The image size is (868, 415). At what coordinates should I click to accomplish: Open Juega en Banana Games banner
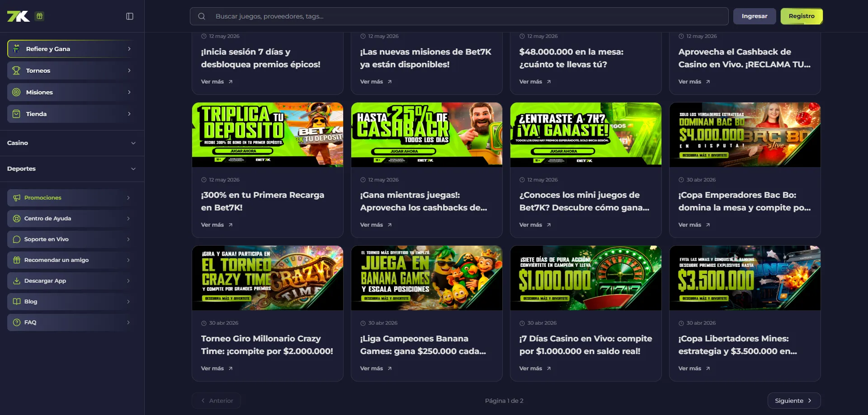click(427, 278)
